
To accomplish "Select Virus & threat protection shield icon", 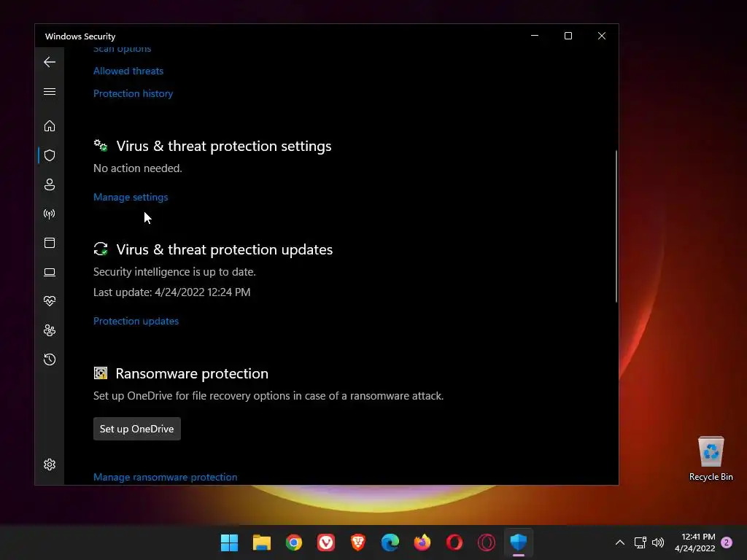I will click(50, 155).
